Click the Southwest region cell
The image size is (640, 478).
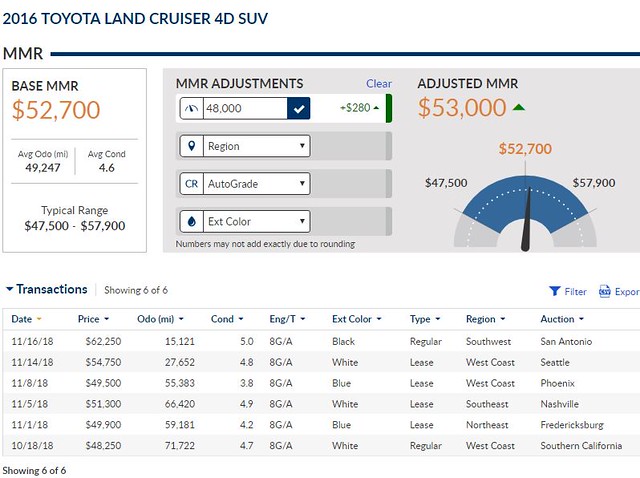[488, 341]
